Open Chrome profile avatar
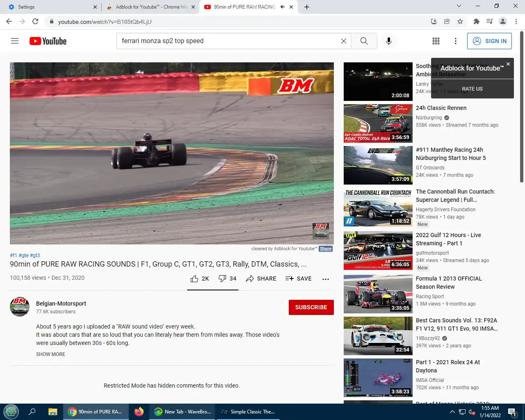The image size is (525, 420). tap(503, 21)
